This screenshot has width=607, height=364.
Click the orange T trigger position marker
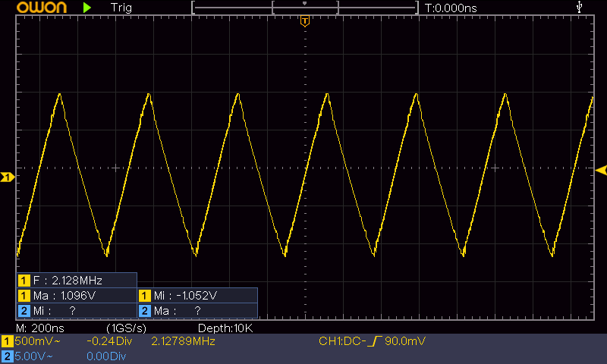pos(305,21)
